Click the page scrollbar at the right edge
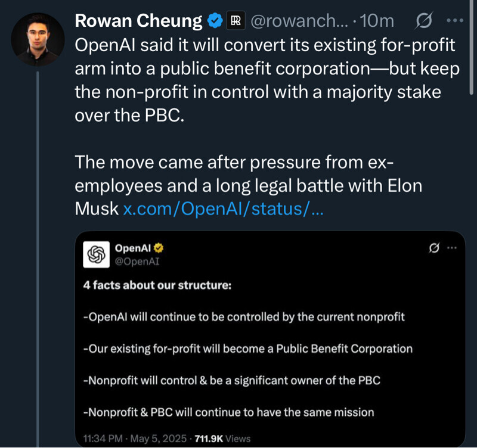 pyautogui.click(x=472, y=48)
